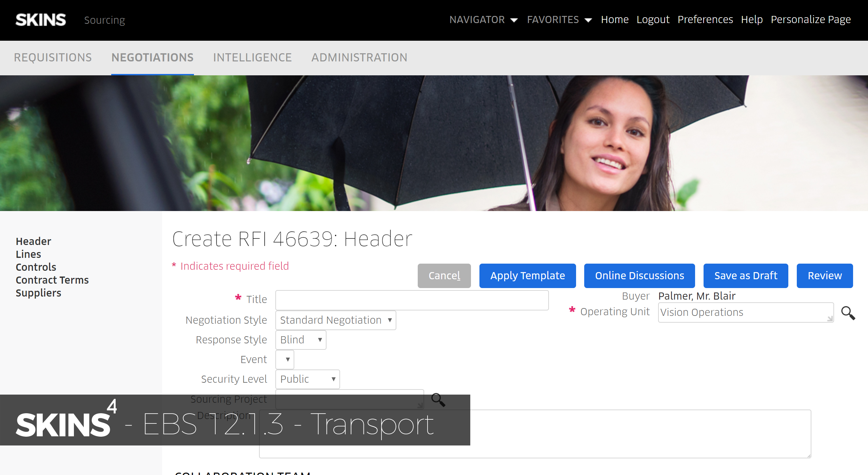The height and width of the screenshot is (475, 868).
Task: Switch to the INTELLIGENCE tab
Action: pos(253,57)
